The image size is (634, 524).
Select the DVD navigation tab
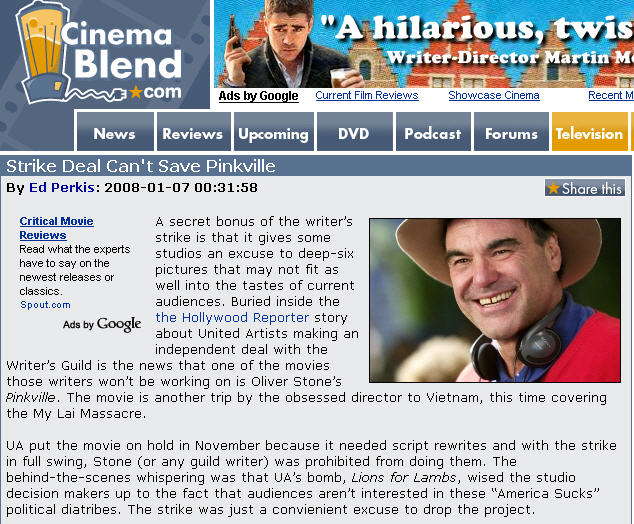pos(353,133)
